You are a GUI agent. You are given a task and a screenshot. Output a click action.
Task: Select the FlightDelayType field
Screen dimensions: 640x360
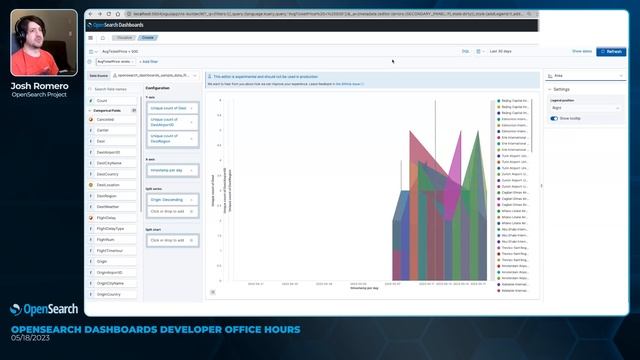pos(112,229)
